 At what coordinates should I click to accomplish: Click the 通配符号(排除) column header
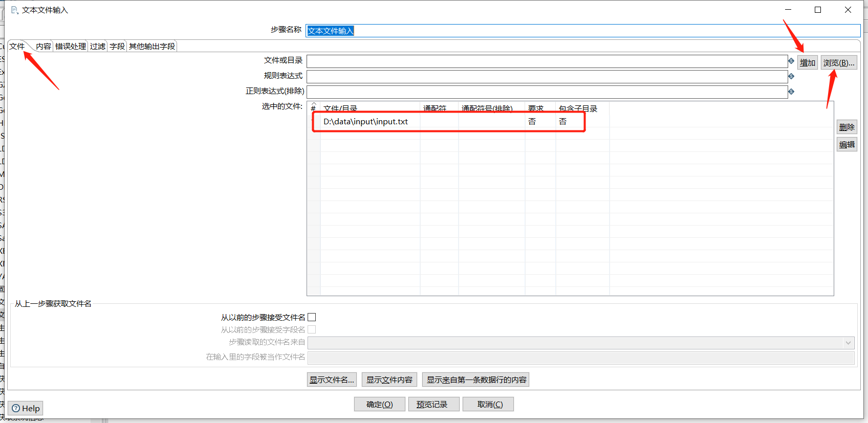click(491, 108)
